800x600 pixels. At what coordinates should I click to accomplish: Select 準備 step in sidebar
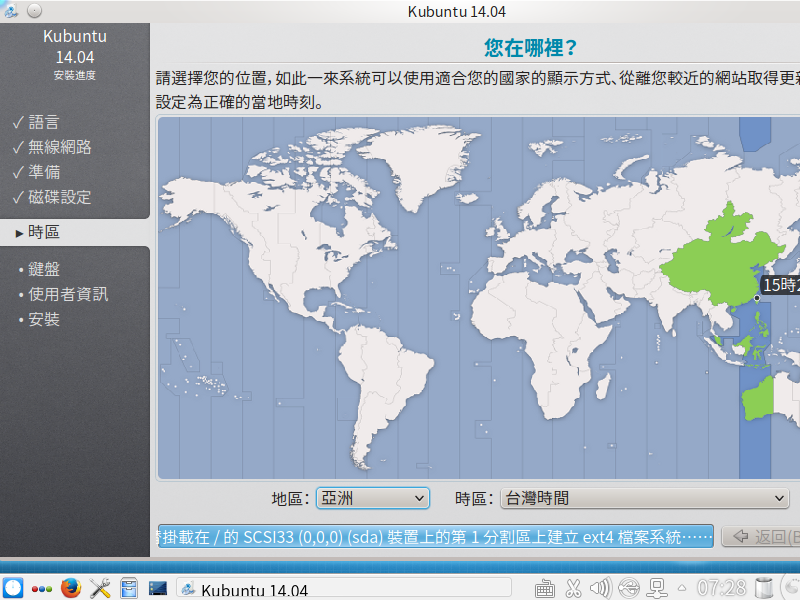pos(44,172)
